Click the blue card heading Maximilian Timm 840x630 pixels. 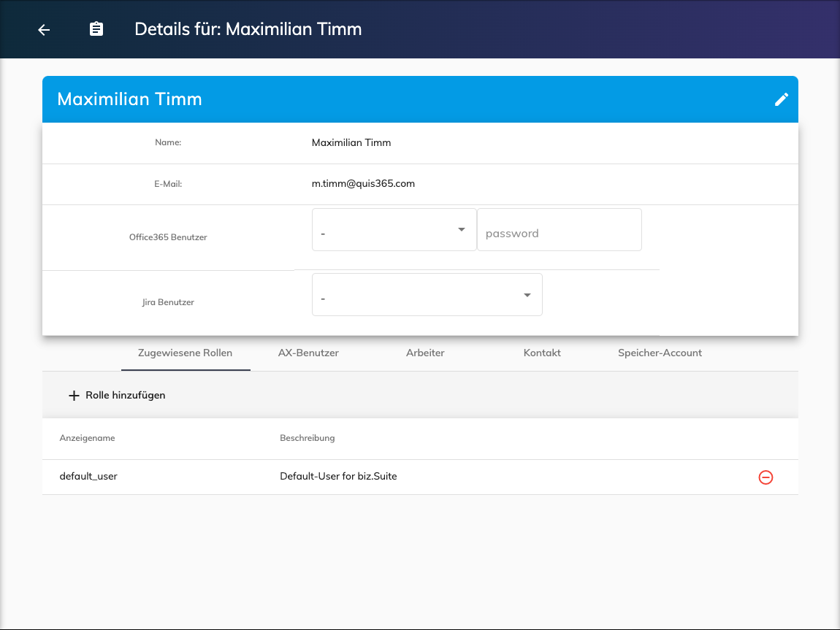click(129, 99)
